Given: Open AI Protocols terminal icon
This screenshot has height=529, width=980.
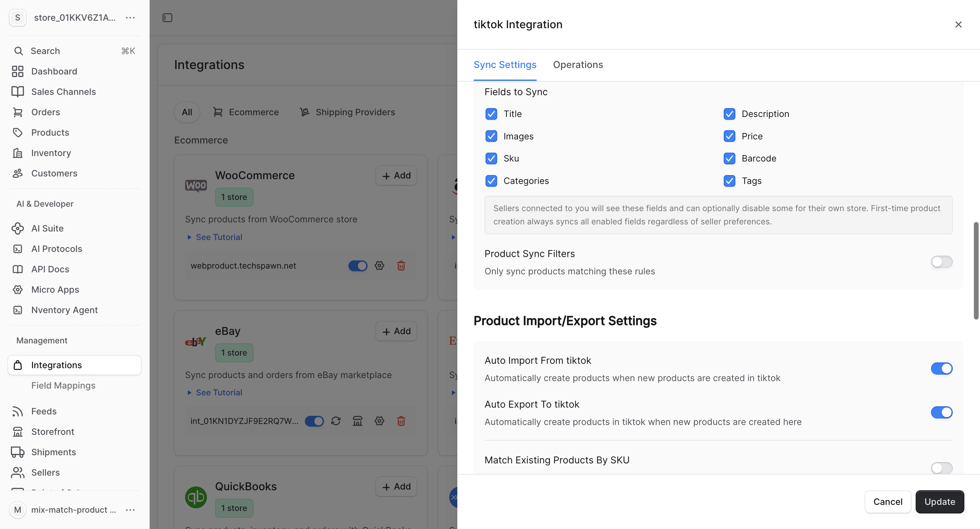Looking at the screenshot, I should (x=17, y=249).
